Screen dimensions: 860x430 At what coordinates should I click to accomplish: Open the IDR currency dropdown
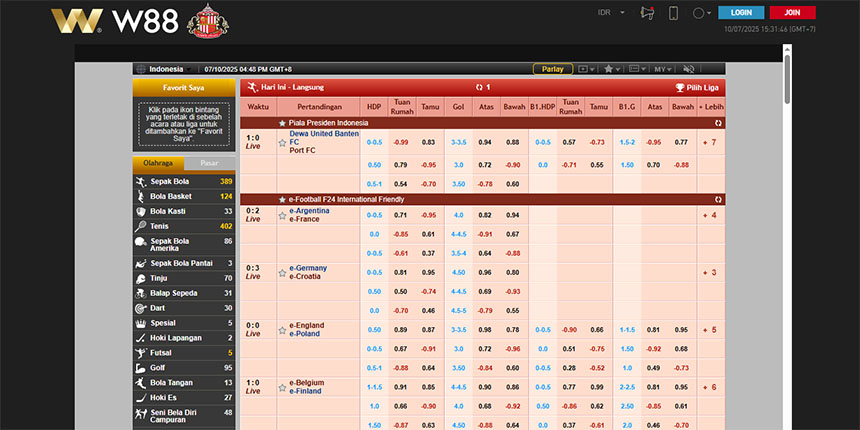point(611,13)
